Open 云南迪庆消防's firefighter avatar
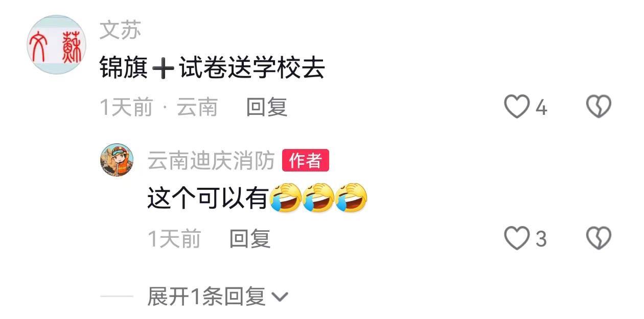This screenshot has height=319, width=644. coord(117,160)
